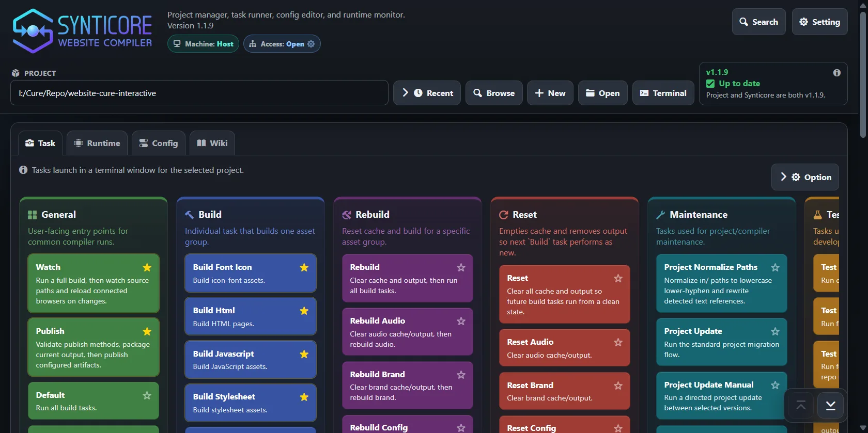Viewport: 868px width, 433px height.
Task: Star the Rebuild Brand task
Action: (x=461, y=375)
